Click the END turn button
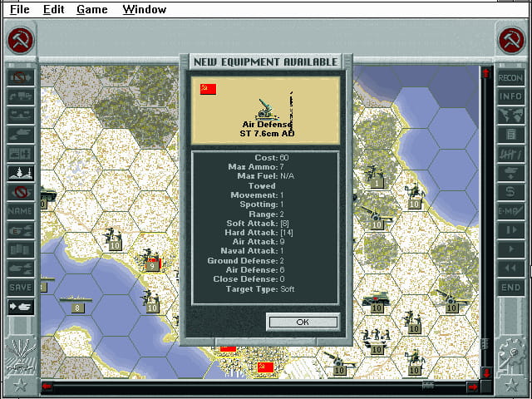532x399 pixels. pyautogui.click(x=510, y=288)
